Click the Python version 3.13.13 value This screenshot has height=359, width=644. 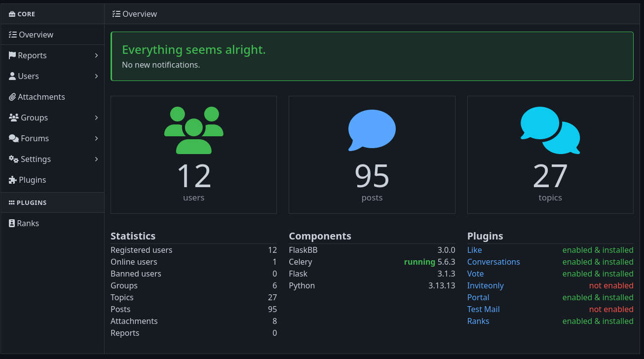click(x=442, y=285)
